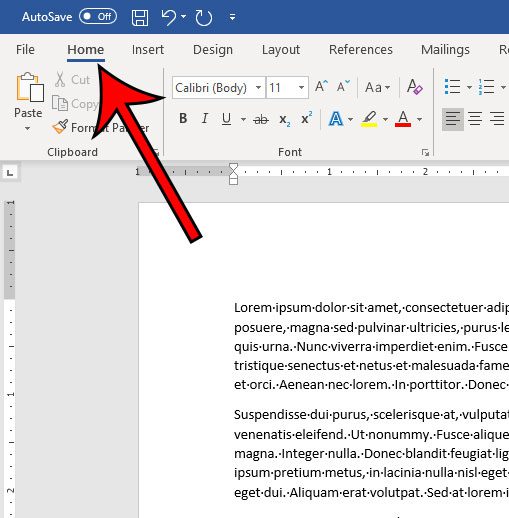
Task: Apply Strikethrough formatting icon
Action: tap(261, 119)
